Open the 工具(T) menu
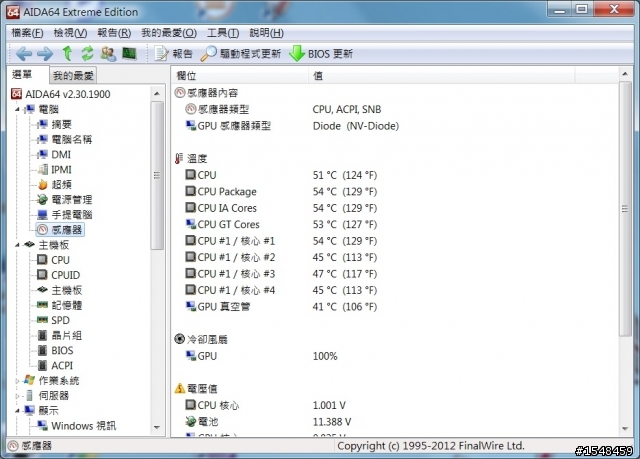 [x=223, y=33]
